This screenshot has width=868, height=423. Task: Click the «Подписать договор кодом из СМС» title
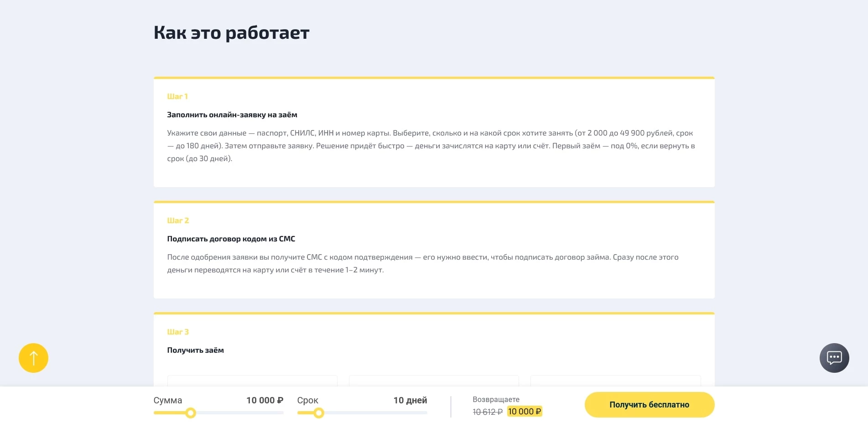[x=231, y=239]
